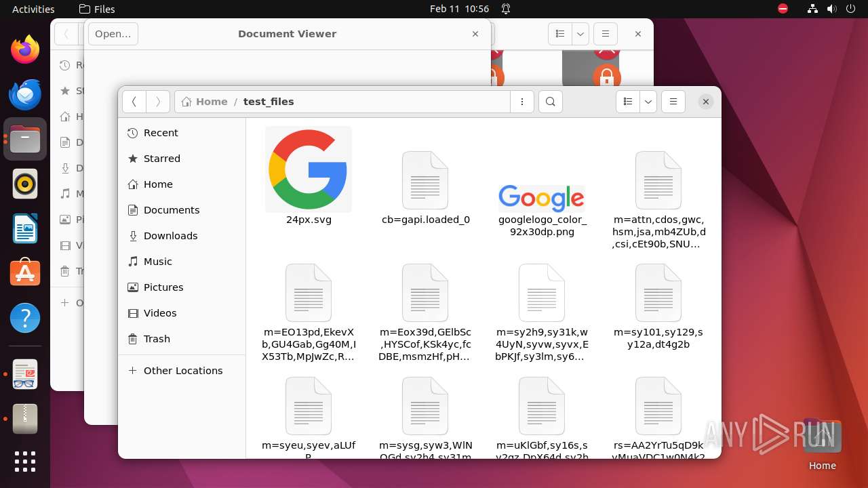
Task: Open hamburger menu in test_files window
Action: [x=673, y=102]
